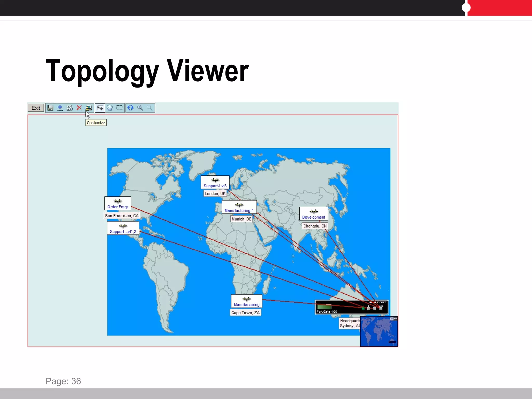Click the Exit button
Screen dimensions: 532x399
tap(36, 108)
